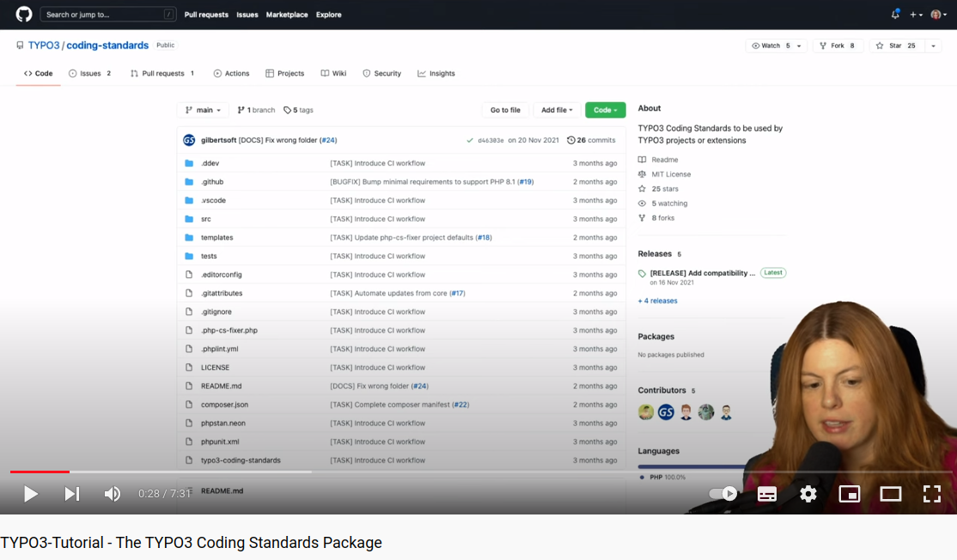The image size is (957, 560).
Task: Open the composer.json file link
Action: point(224,405)
